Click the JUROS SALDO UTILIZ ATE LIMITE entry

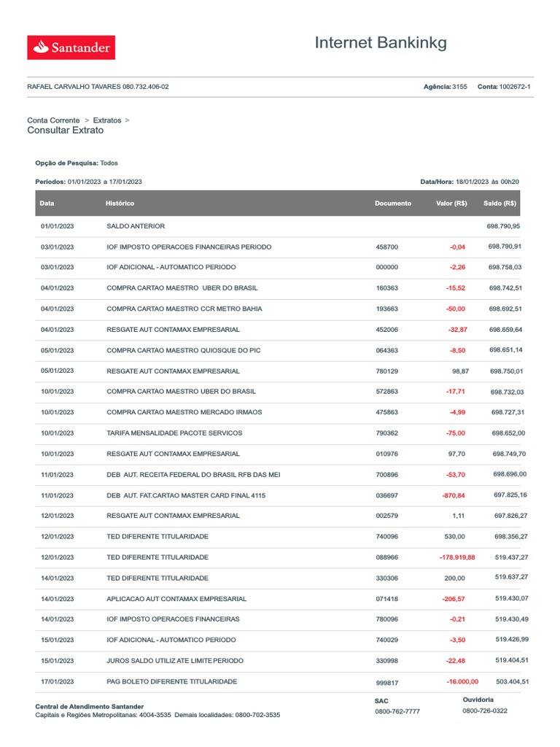pos(174,661)
